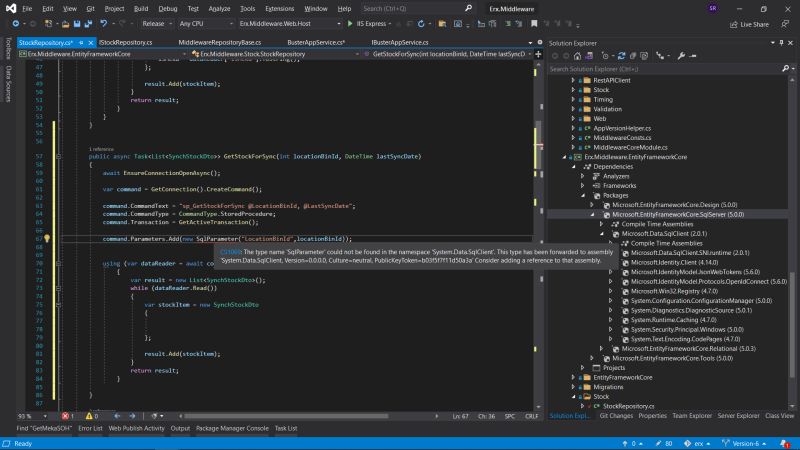This screenshot has height=450, width=800.
Task: Switch to MiddlewareRepositoryBase.cs tab
Action: tap(219, 42)
